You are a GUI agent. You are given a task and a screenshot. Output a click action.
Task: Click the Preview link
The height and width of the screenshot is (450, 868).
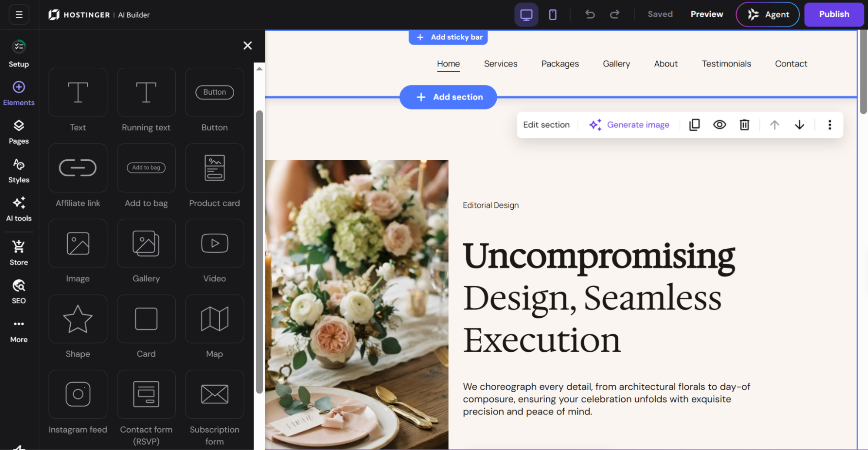pos(707,14)
